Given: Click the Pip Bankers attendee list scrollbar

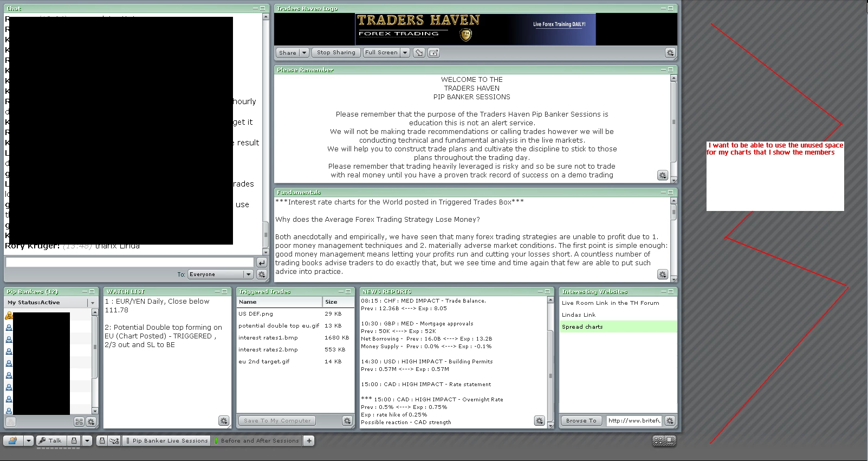Looking at the screenshot, I should tap(95, 361).
